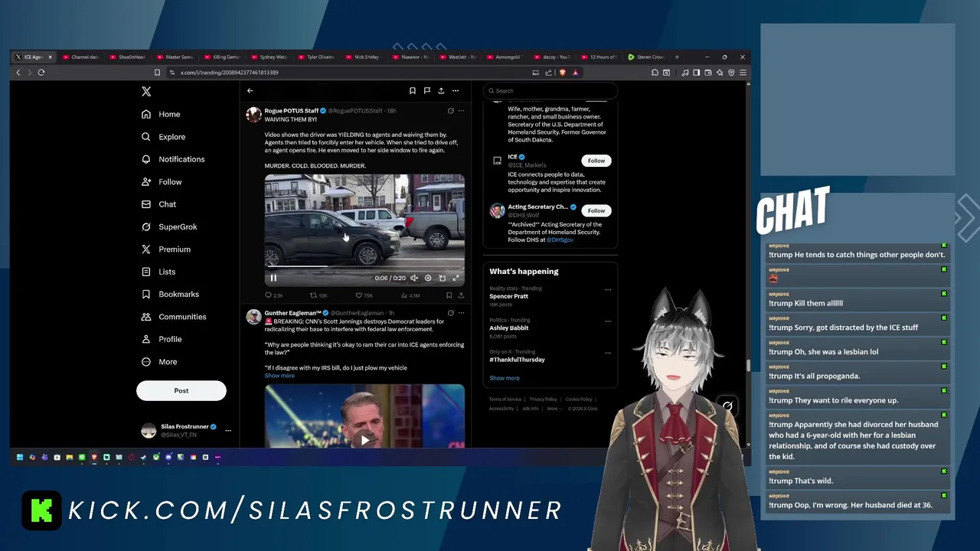The width and height of the screenshot is (980, 551).
Task: Open Premium in the sidebar
Action: tap(165, 249)
